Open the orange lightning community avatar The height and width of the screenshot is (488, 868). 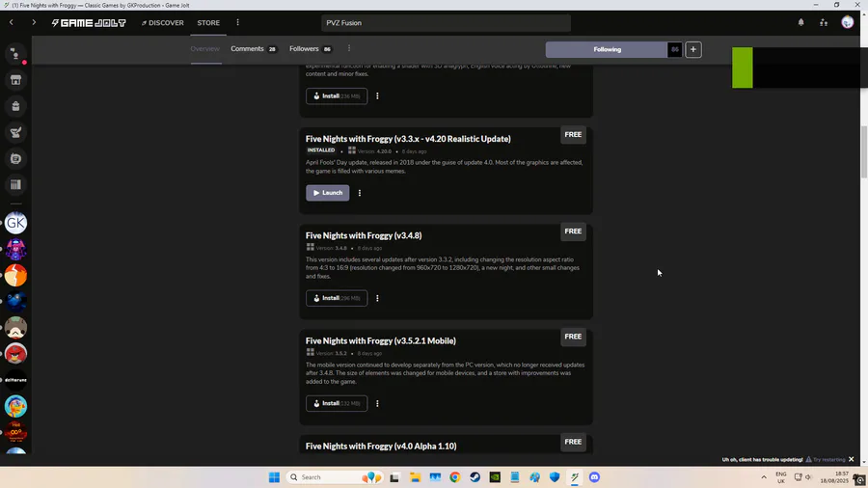coord(15,276)
